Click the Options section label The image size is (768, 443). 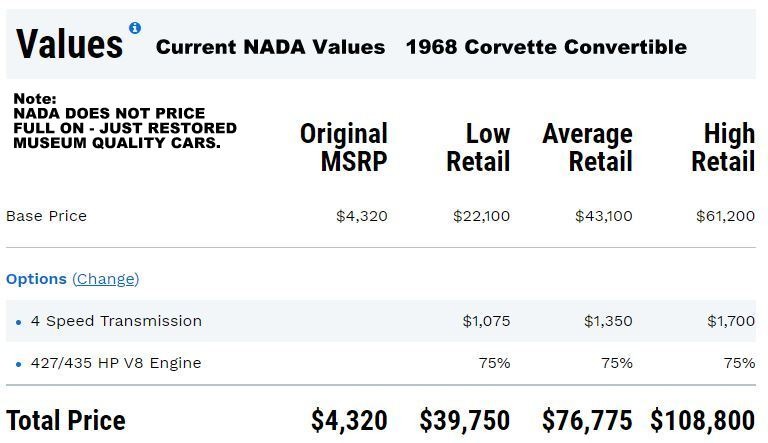36,279
